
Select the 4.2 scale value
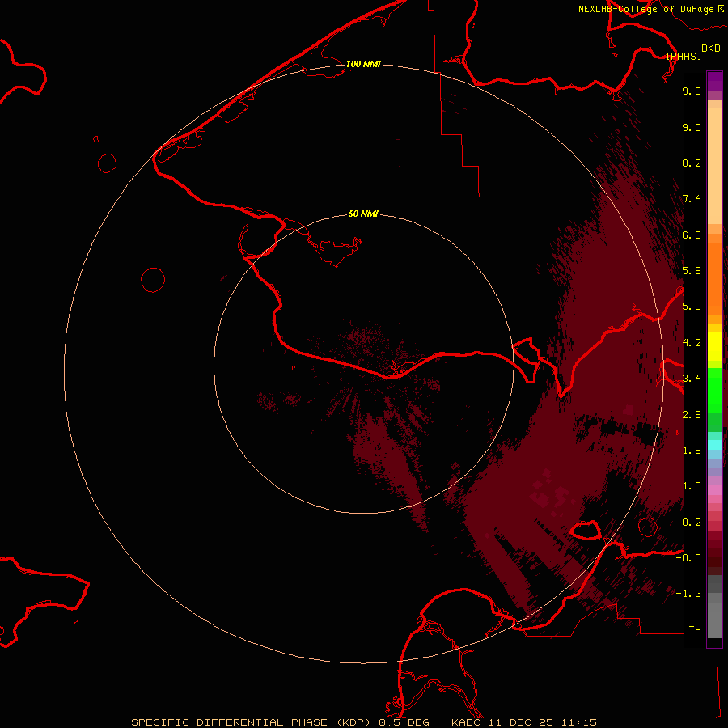click(692, 343)
